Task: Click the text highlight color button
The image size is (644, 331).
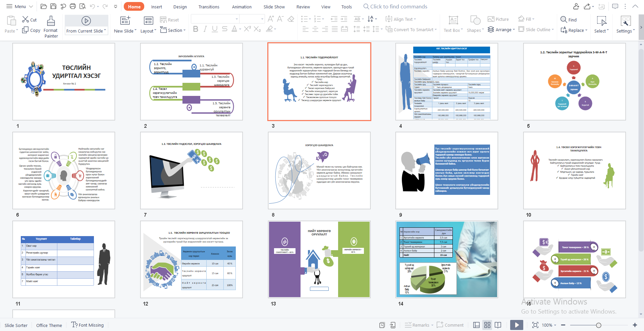Action: 269,29
